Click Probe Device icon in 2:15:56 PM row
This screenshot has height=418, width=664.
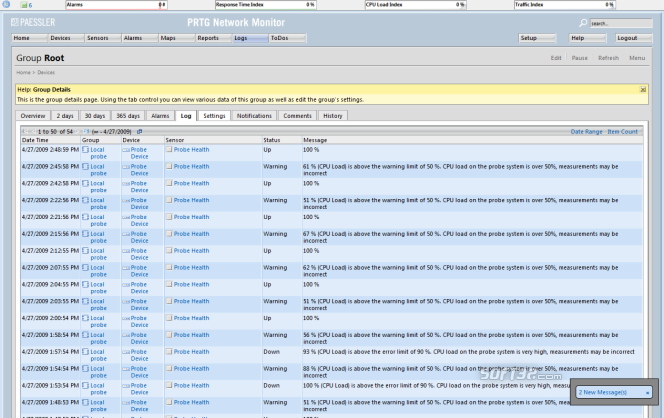pyautogui.click(x=126, y=234)
